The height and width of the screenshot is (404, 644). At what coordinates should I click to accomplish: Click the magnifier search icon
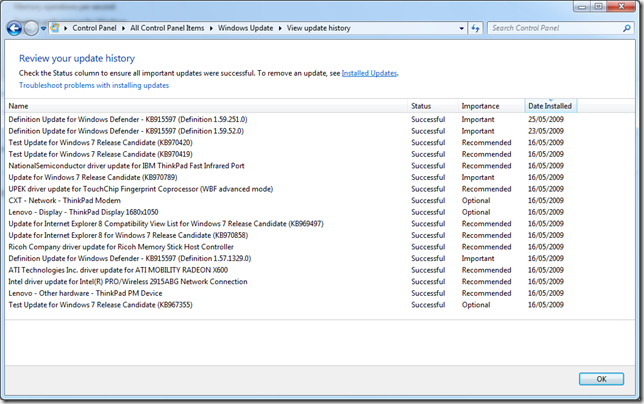coord(627,28)
